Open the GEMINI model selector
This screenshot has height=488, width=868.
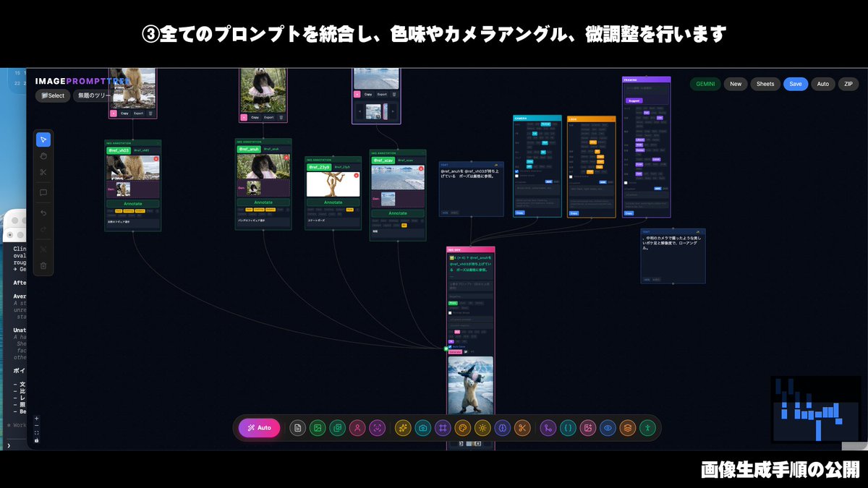click(x=705, y=84)
